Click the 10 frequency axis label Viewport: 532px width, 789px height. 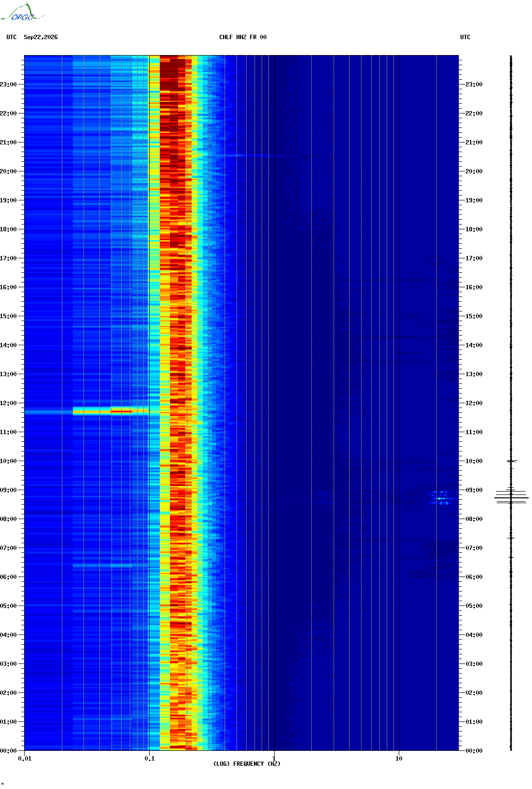coord(399,759)
